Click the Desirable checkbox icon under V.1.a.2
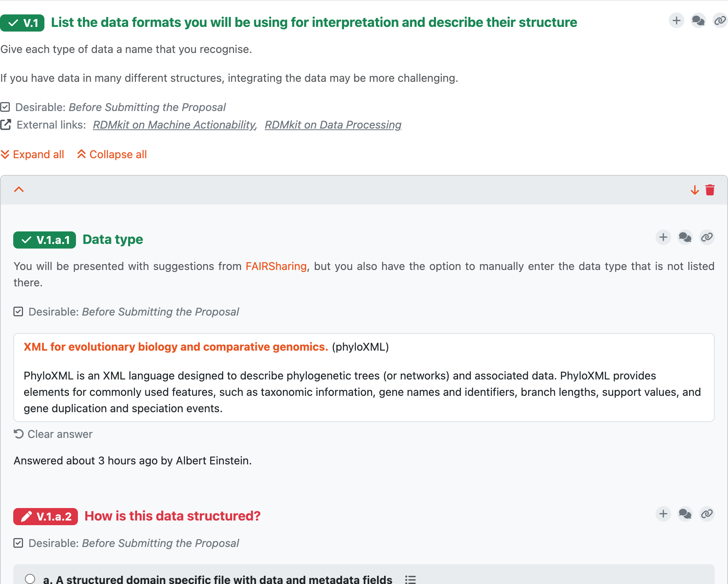Viewport: 728px width, 584px height. point(18,543)
